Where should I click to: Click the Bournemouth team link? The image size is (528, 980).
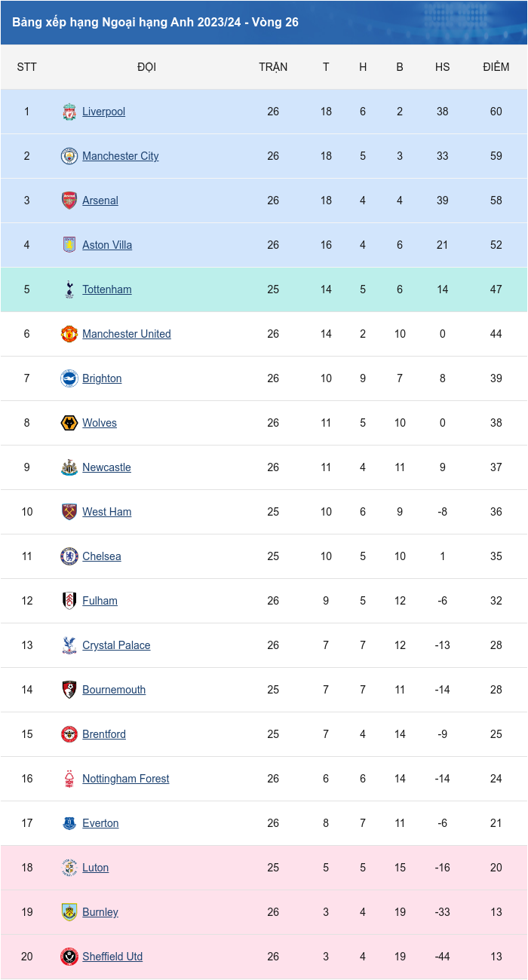click(114, 690)
